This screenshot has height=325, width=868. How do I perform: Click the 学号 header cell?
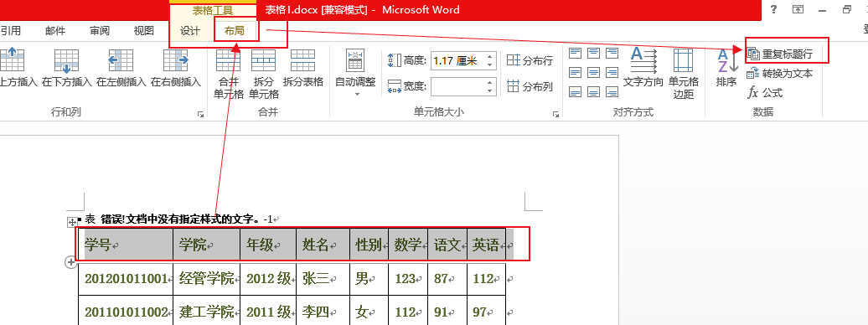126,244
